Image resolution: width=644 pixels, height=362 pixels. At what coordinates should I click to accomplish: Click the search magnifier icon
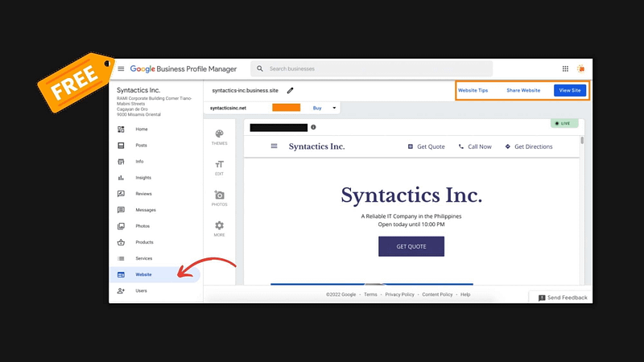259,68
